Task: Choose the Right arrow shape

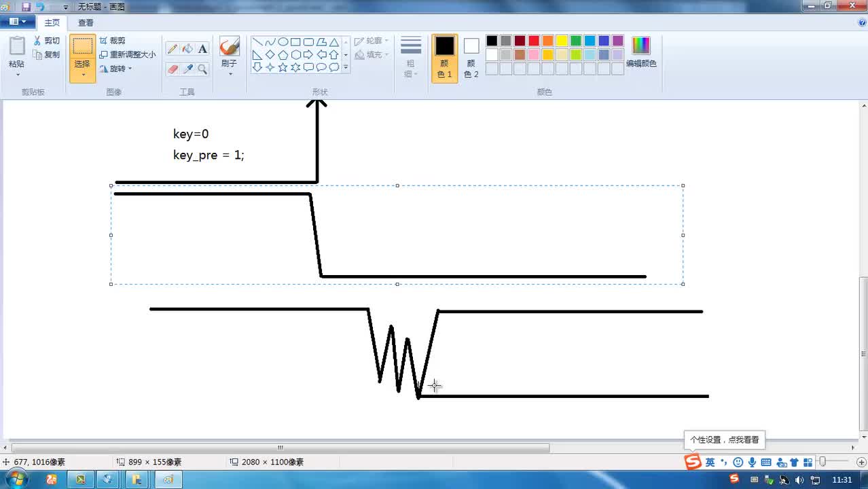Action: point(308,54)
